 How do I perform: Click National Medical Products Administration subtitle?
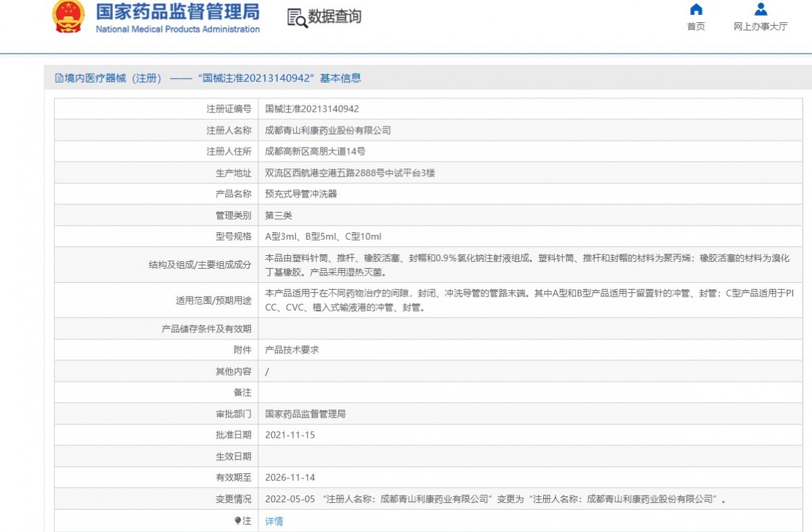(178, 29)
